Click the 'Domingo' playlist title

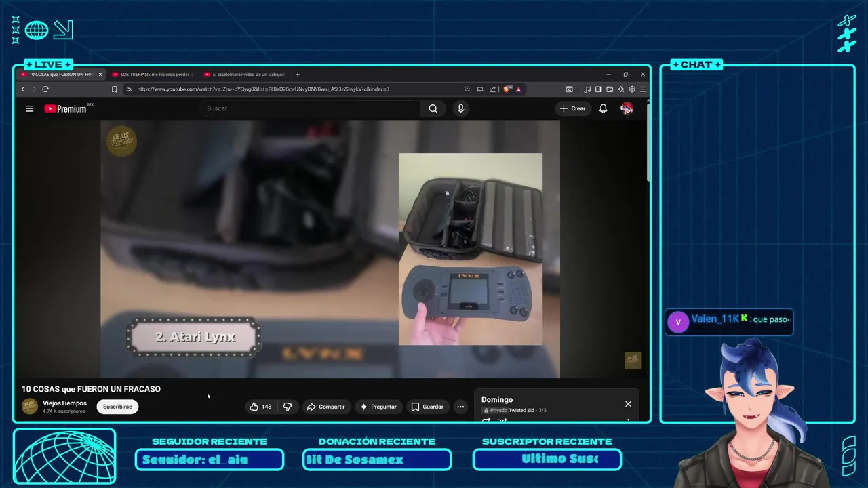click(x=497, y=400)
